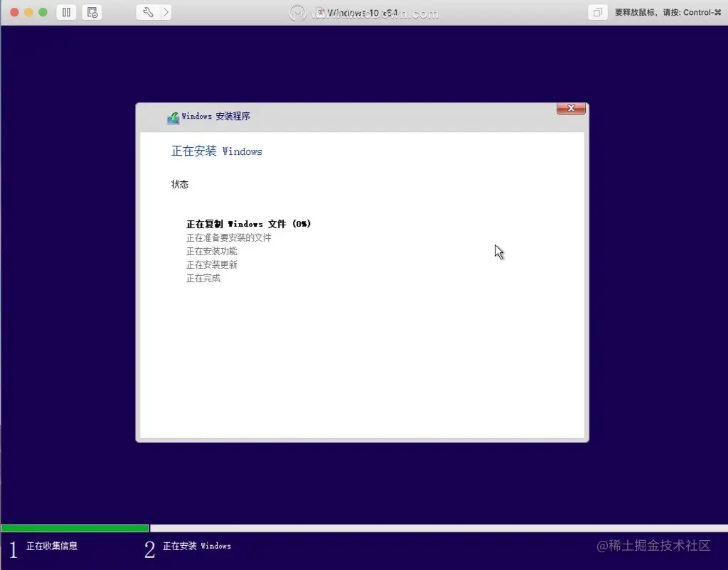Screen dimensions: 728x570
Task: Zoom the VM window with the green button
Action: click(43, 12)
